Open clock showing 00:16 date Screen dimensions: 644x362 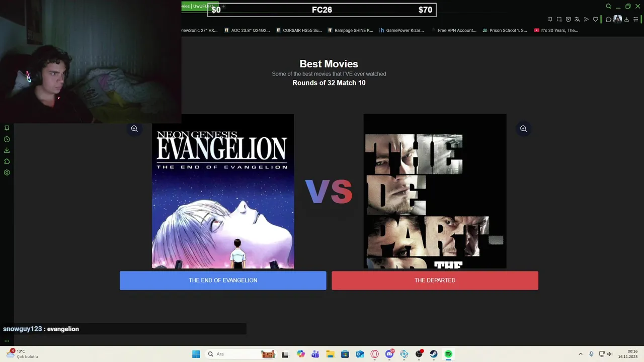(x=628, y=354)
